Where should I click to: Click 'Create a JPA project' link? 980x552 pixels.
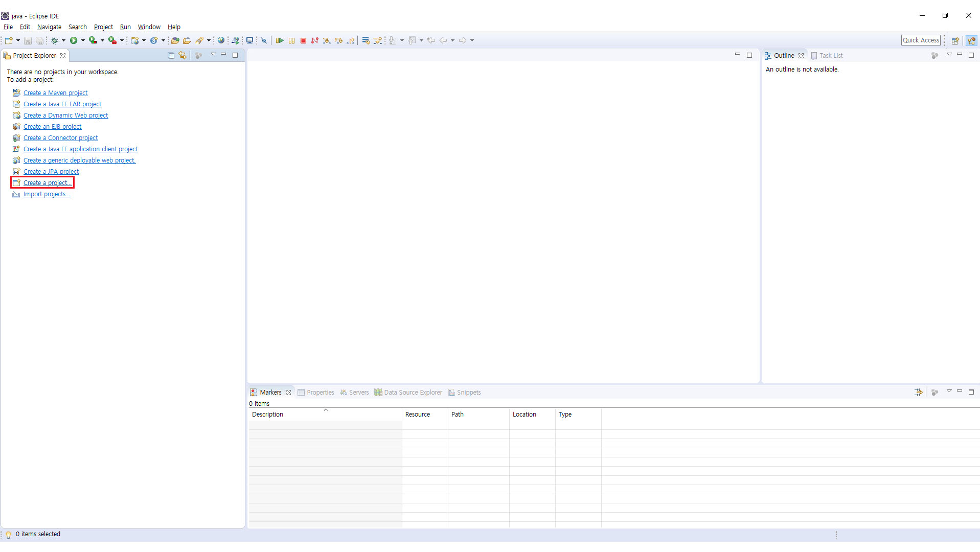[51, 172]
